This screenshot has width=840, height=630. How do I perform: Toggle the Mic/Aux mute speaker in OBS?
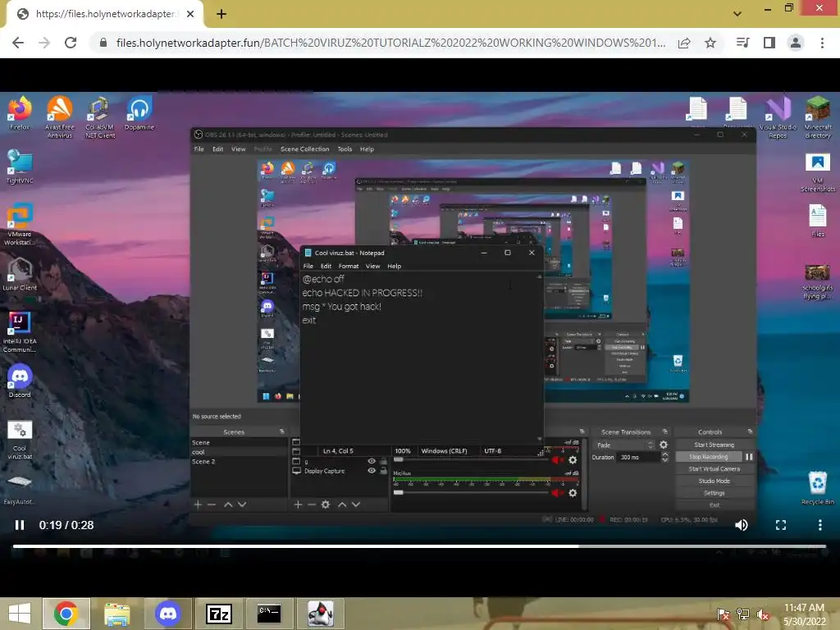557,492
